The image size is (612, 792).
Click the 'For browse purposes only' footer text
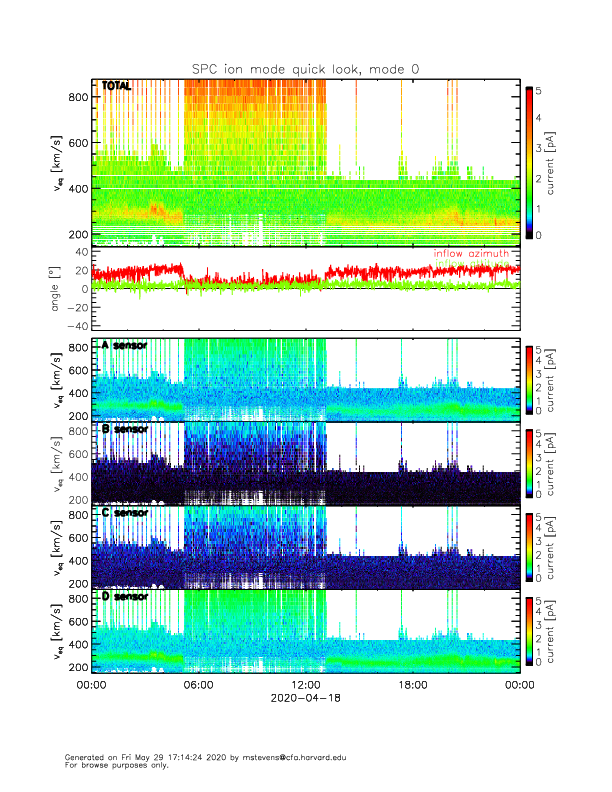(x=116, y=765)
